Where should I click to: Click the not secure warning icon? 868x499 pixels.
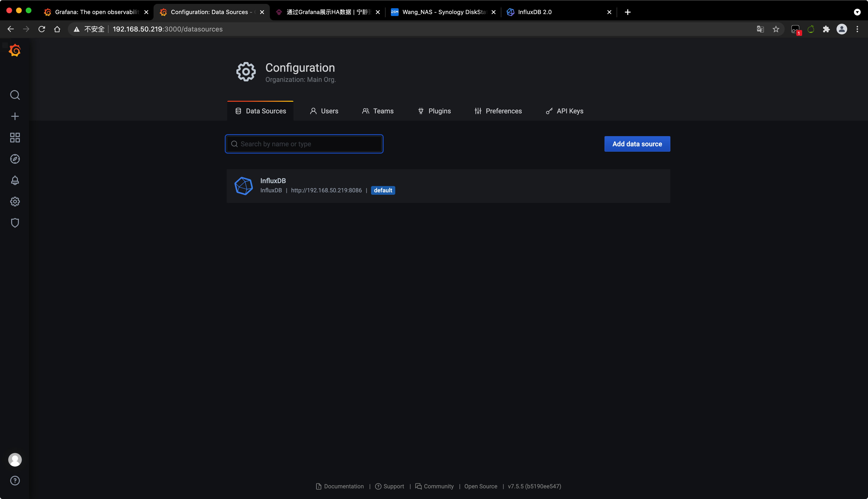click(77, 29)
